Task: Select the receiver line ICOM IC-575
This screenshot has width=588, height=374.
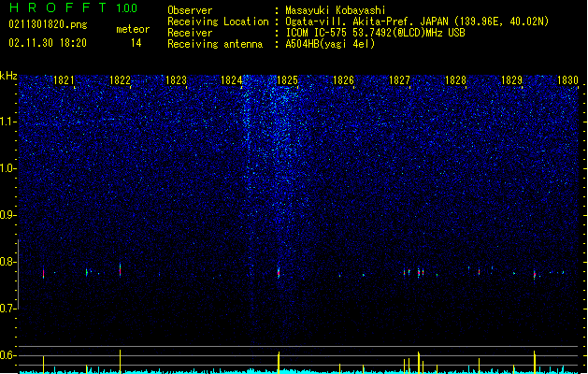Action: [376, 33]
